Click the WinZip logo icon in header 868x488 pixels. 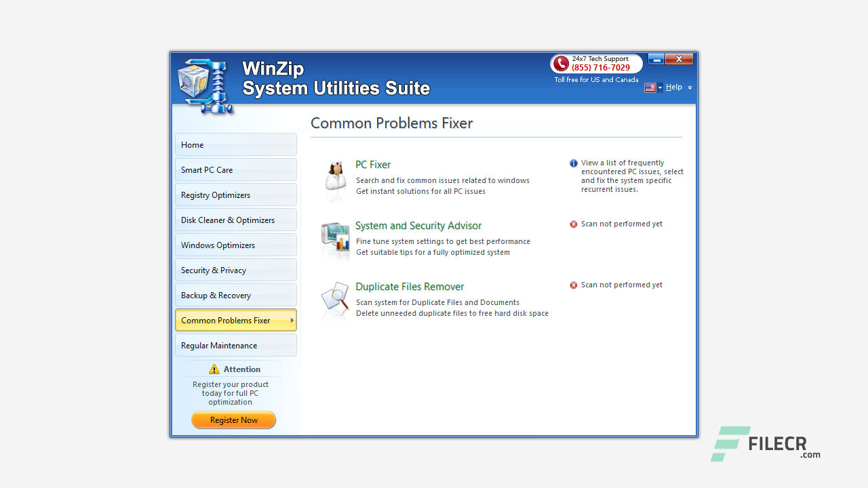[205, 85]
